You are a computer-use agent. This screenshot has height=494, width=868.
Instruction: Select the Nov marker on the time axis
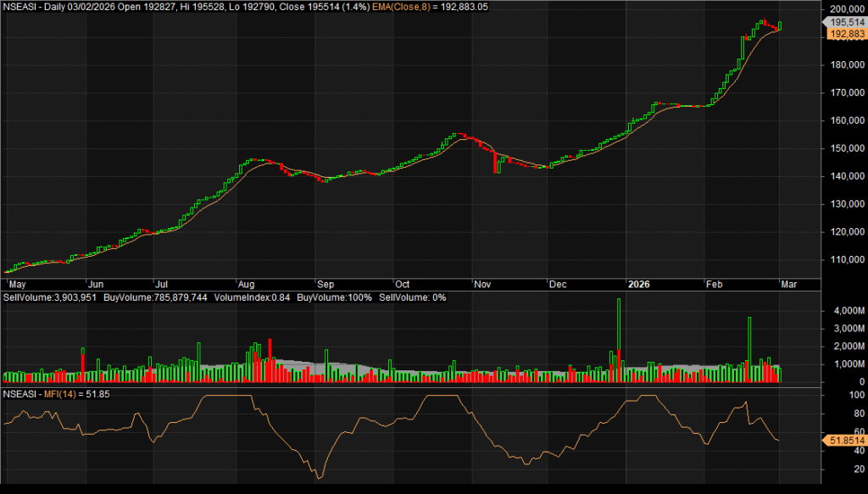pos(482,286)
